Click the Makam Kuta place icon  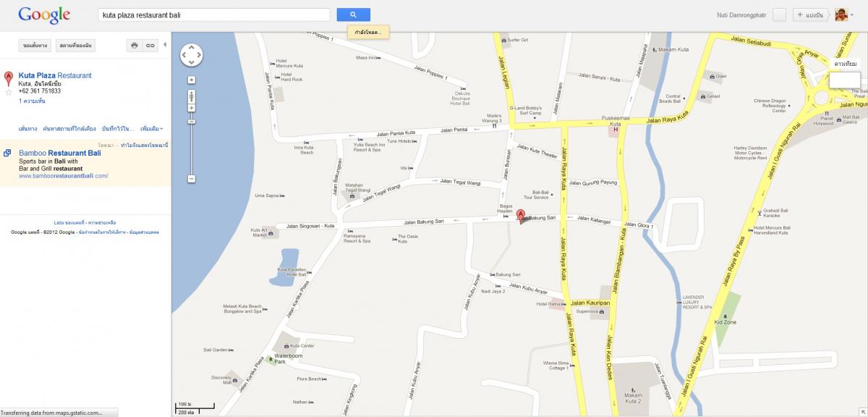655,50
